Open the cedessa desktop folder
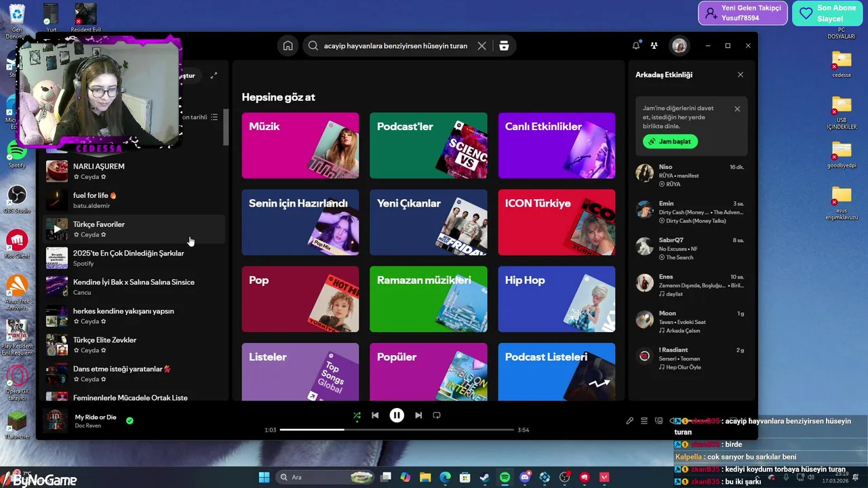The image size is (868, 488). click(x=842, y=64)
